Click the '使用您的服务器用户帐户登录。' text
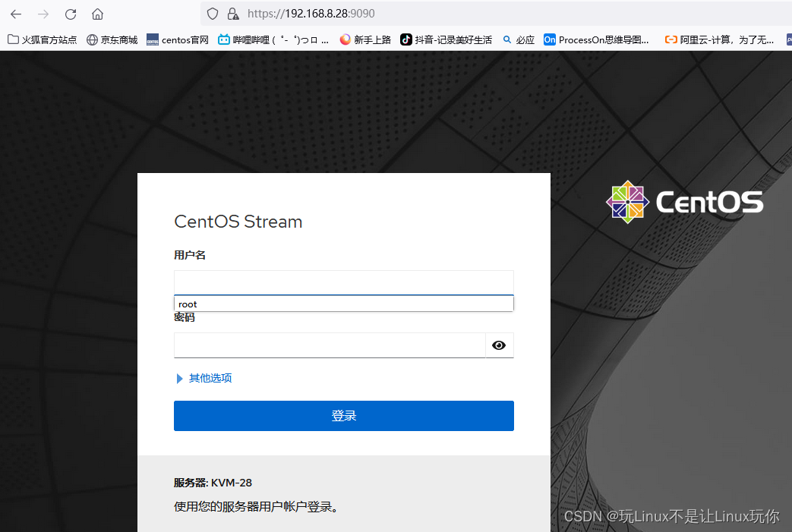 pos(256,507)
